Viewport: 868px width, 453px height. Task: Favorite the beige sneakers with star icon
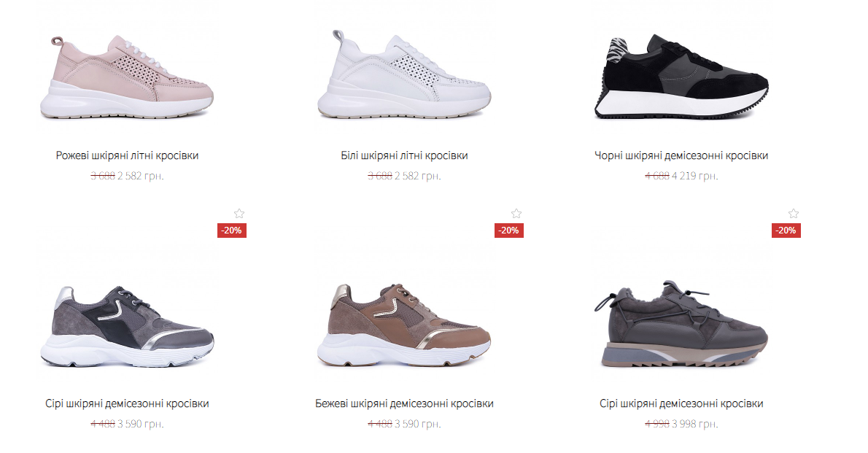pos(516,213)
